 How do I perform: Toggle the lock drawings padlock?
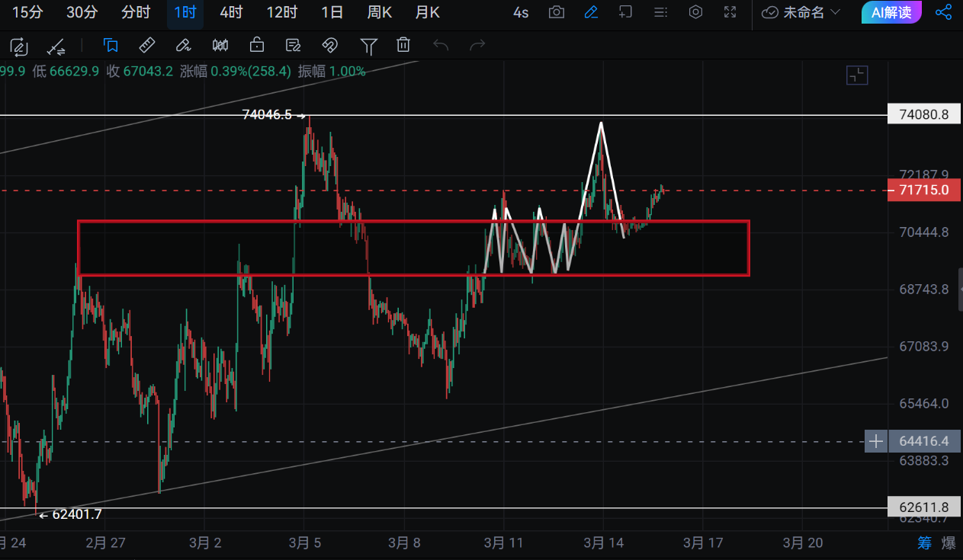click(x=257, y=46)
